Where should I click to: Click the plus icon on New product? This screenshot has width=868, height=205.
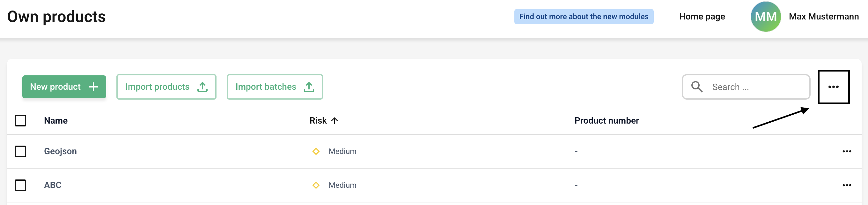[x=93, y=87]
